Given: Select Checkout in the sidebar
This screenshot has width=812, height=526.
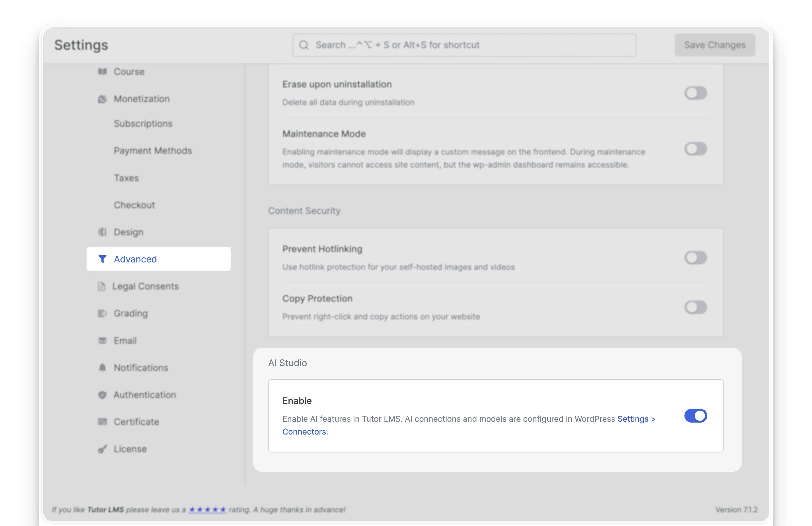Looking at the screenshot, I should point(134,205).
